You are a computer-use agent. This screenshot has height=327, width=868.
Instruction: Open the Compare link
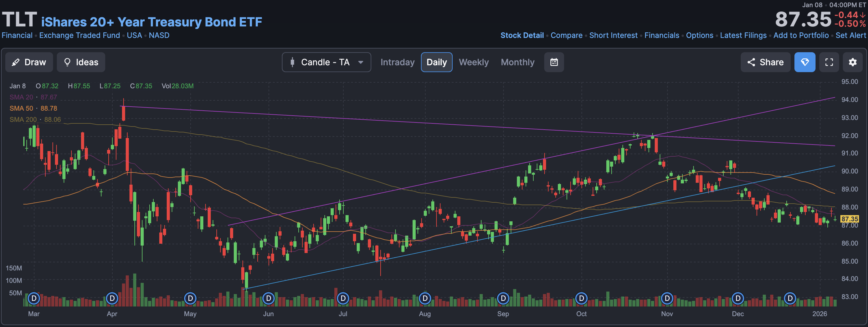click(x=567, y=35)
